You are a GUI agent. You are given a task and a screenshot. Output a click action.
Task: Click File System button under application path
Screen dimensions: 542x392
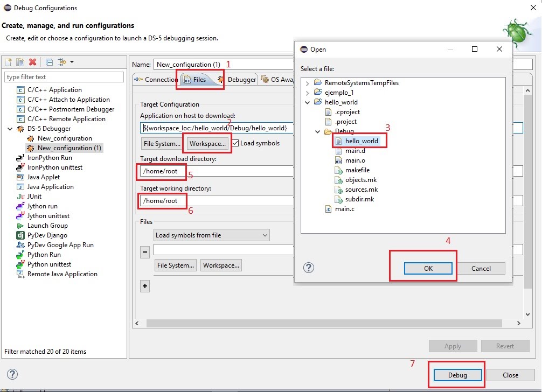pos(162,143)
